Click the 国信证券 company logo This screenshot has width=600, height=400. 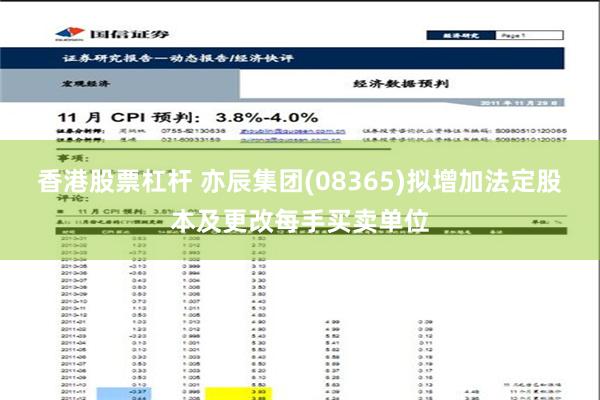coord(112,34)
